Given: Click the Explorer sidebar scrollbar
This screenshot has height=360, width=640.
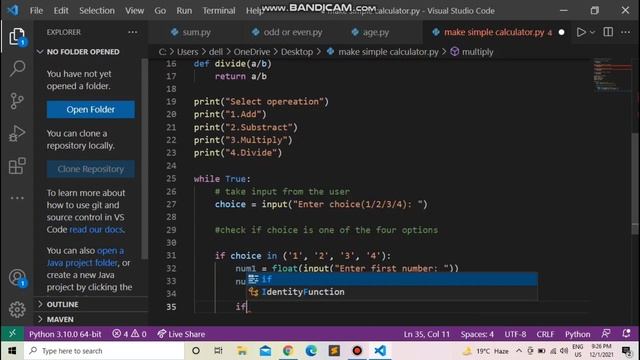Looking at the screenshot, I should tap(144, 159).
